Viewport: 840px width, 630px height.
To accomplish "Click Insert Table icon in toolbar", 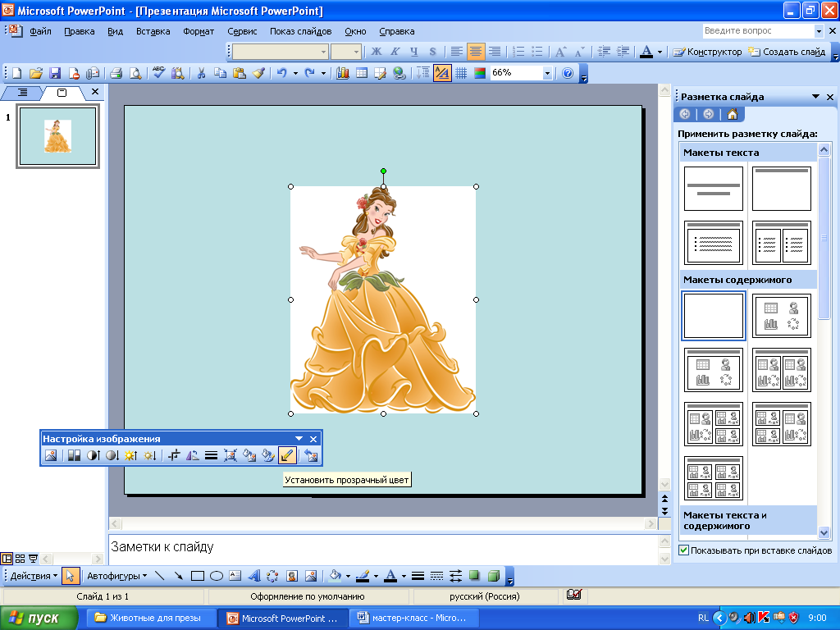I will point(362,73).
